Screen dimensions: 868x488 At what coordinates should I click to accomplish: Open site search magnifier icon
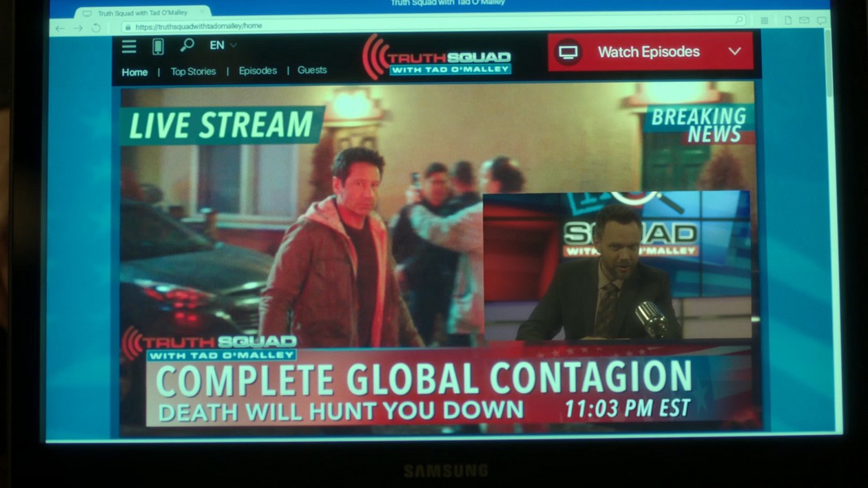(x=187, y=45)
